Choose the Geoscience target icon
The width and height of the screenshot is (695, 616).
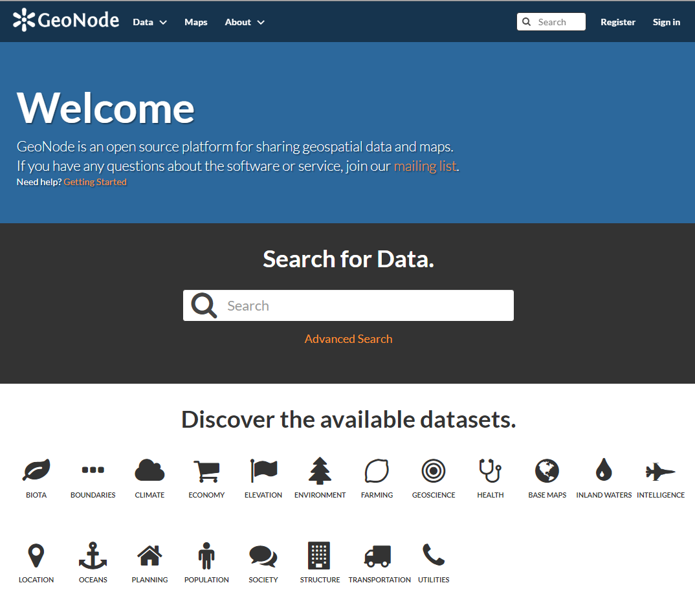point(434,470)
